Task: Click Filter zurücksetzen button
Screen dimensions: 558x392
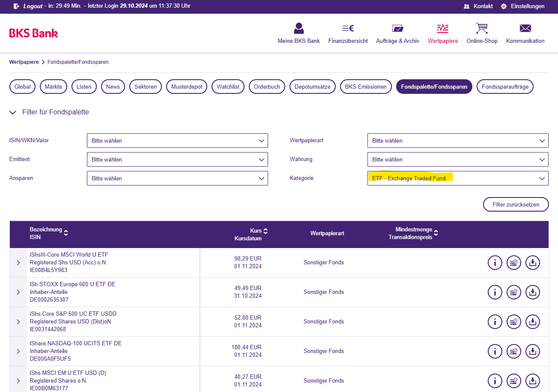Action: pyautogui.click(x=516, y=204)
